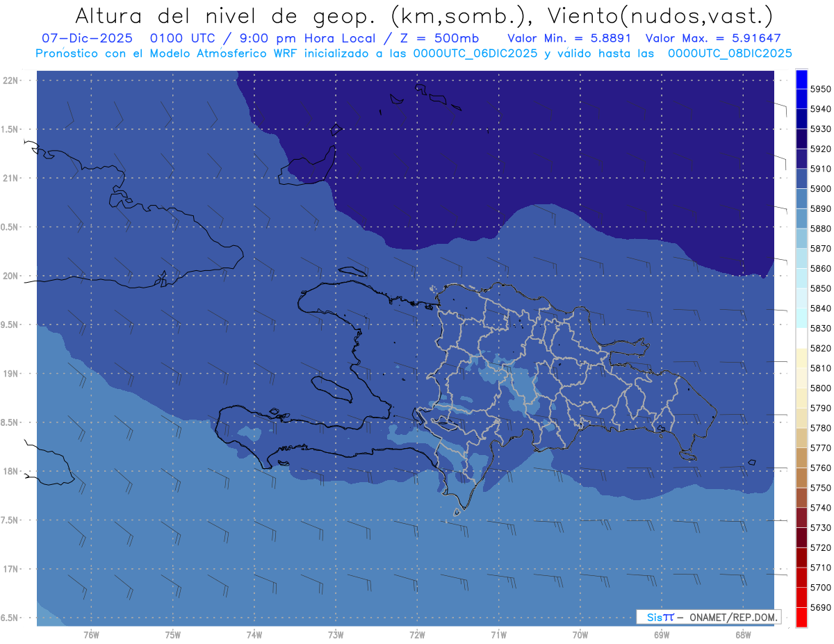834x644 pixels.
Task: Click the legend value '5900'
Action: (x=820, y=188)
